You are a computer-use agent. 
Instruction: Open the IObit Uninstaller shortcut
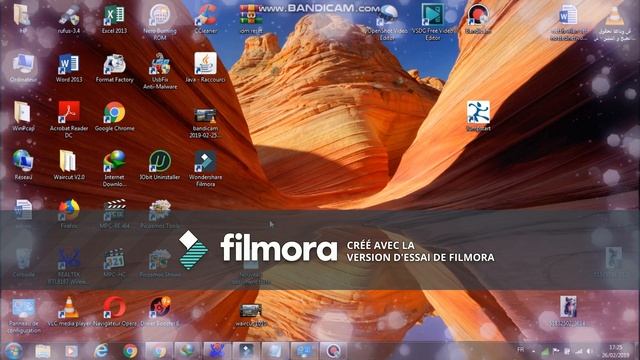pyautogui.click(x=160, y=164)
